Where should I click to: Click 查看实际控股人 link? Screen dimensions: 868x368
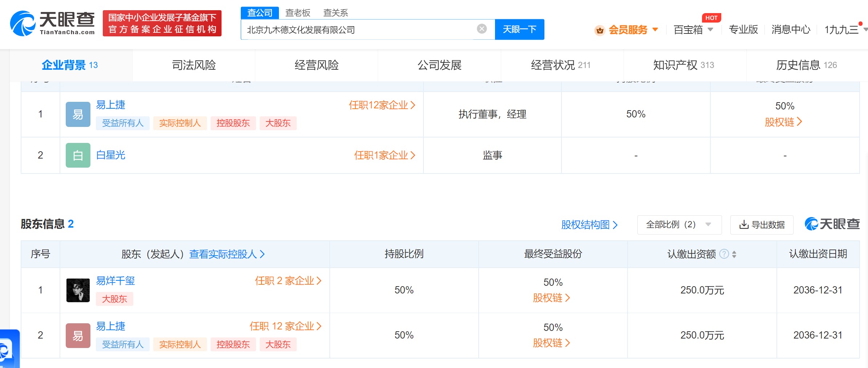227,254
